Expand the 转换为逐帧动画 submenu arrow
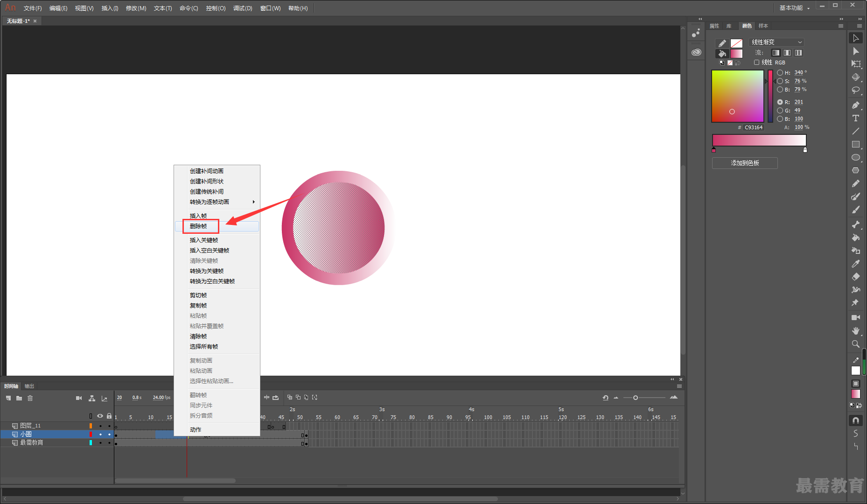The image size is (867, 504). coord(254,202)
